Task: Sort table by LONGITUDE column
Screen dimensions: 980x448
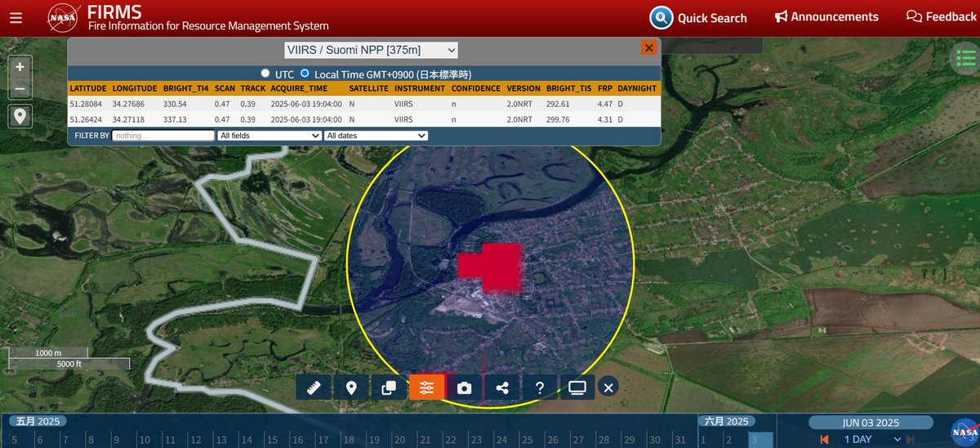Action: tap(135, 87)
